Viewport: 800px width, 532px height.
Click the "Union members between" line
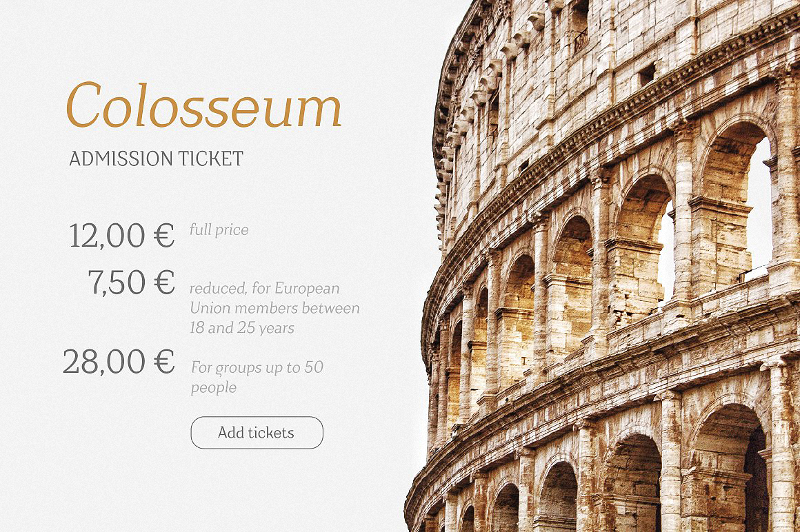click(274, 308)
